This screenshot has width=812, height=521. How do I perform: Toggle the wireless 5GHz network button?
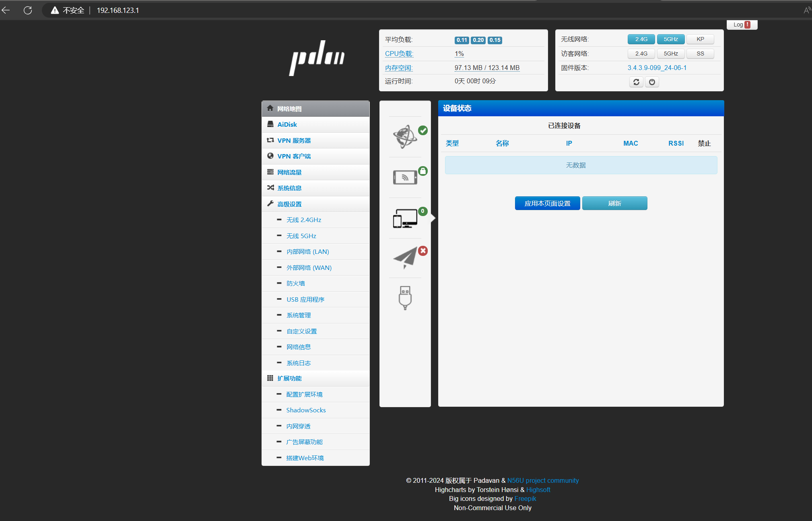(x=670, y=39)
